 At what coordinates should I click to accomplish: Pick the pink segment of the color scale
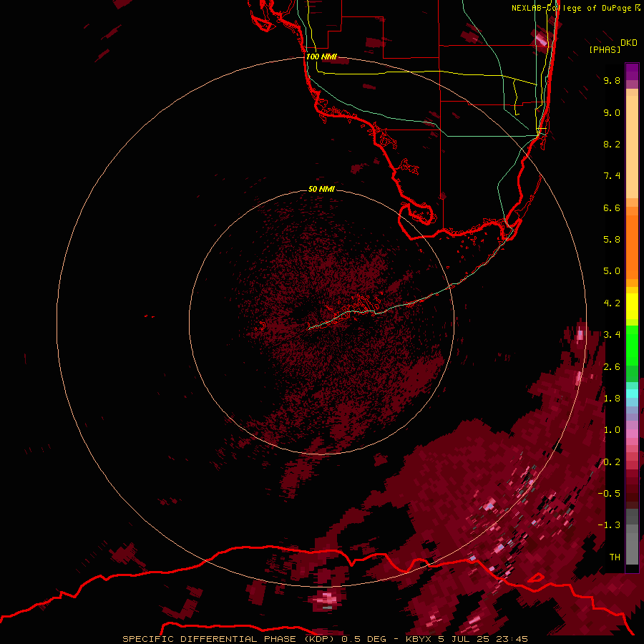632,434
